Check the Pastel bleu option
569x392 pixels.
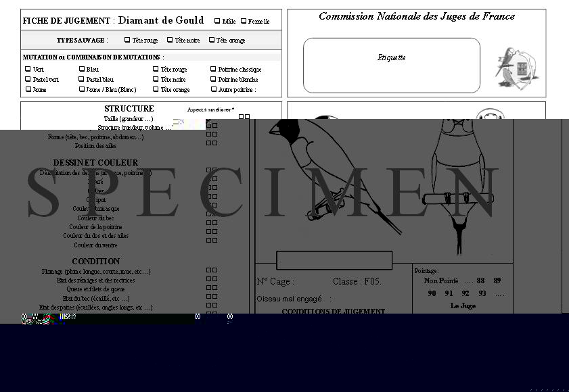[x=82, y=79]
